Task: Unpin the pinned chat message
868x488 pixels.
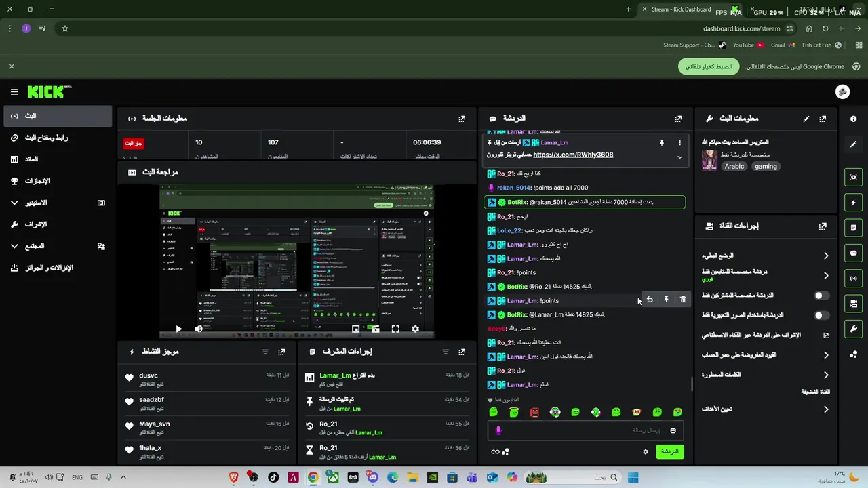Action: pos(661,143)
